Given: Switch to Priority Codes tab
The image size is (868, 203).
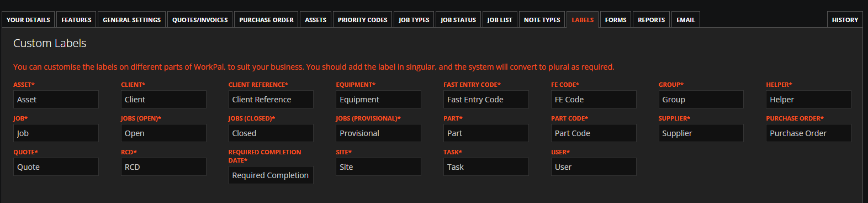Looking at the screenshot, I should [x=362, y=19].
